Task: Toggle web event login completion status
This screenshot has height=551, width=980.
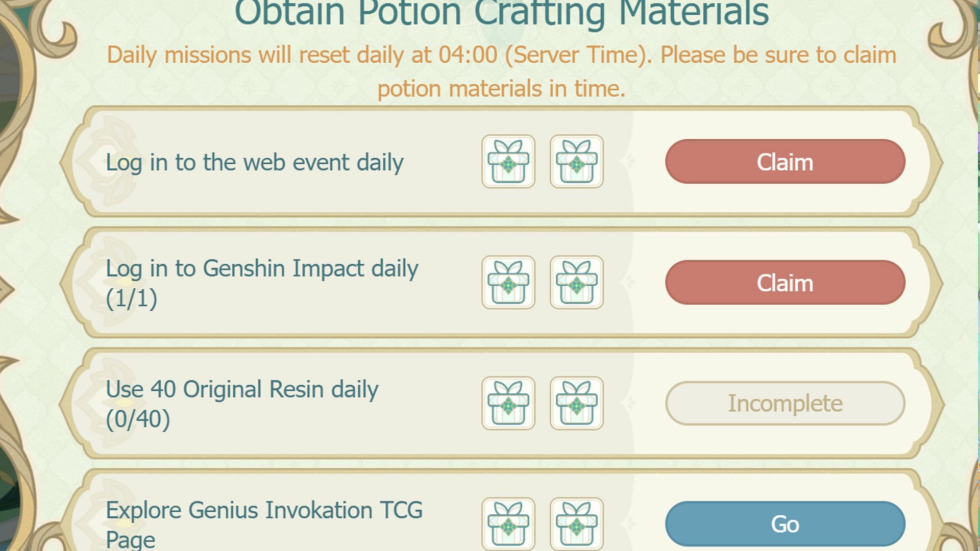Action: coord(785,161)
